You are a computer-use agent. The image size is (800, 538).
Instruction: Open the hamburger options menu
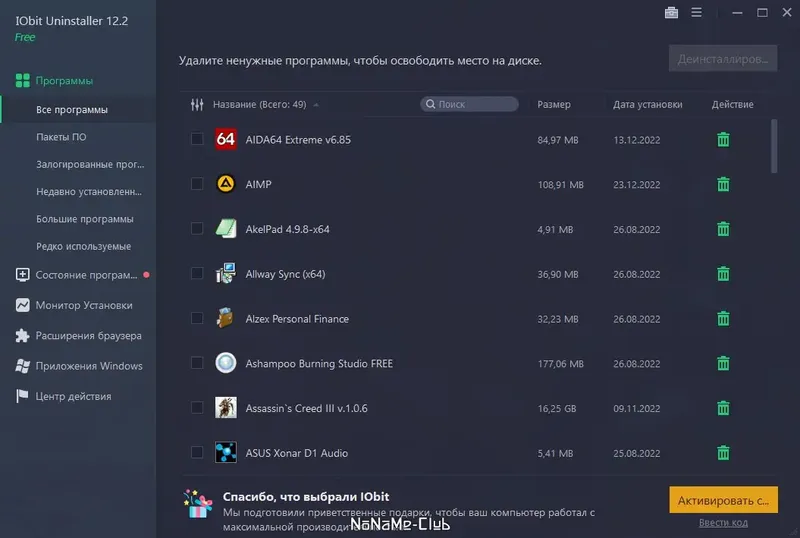pyautogui.click(x=696, y=12)
